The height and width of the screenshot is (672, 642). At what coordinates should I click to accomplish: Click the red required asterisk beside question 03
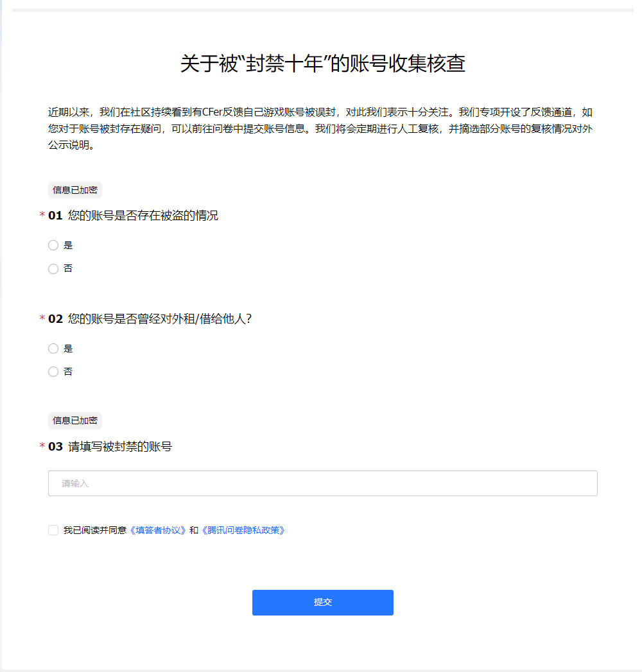pyautogui.click(x=42, y=445)
